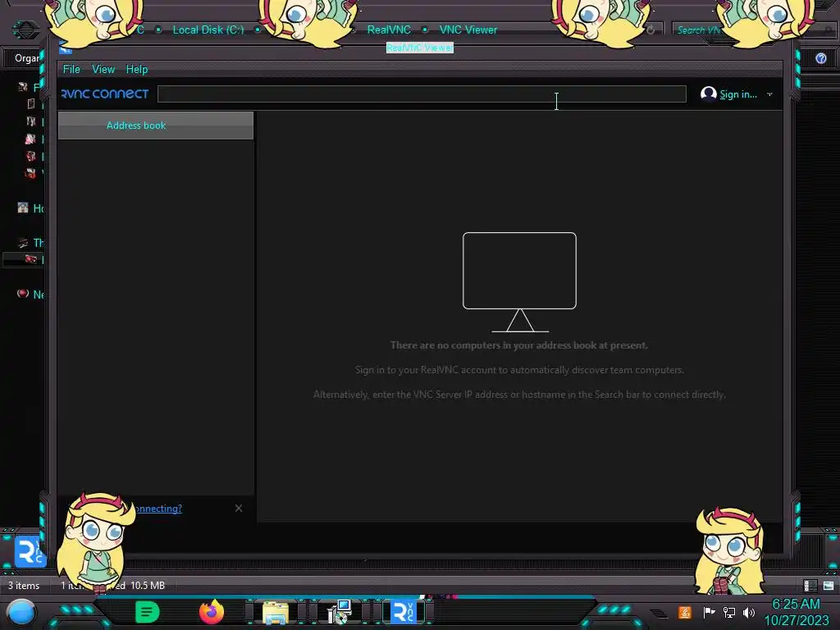Click the installer setup icon on taskbar
The image size is (840, 630).
(x=340, y=612)
